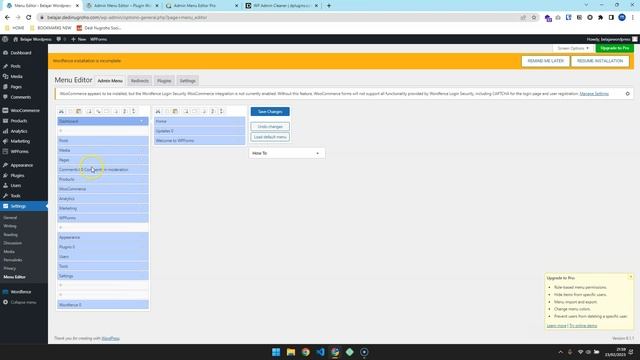640x360 pixels.
Task: Click Remind Me Later on Wordfence banner
Action: (545, 61)
